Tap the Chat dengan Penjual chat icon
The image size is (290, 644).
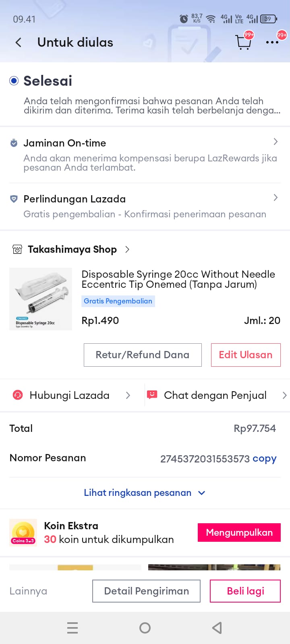tap(152, 395)
